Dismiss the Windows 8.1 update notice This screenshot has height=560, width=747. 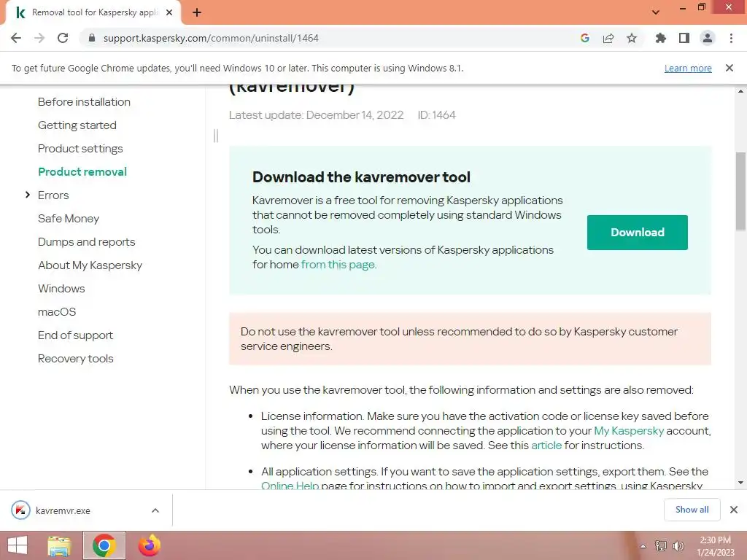coord(729,68)
